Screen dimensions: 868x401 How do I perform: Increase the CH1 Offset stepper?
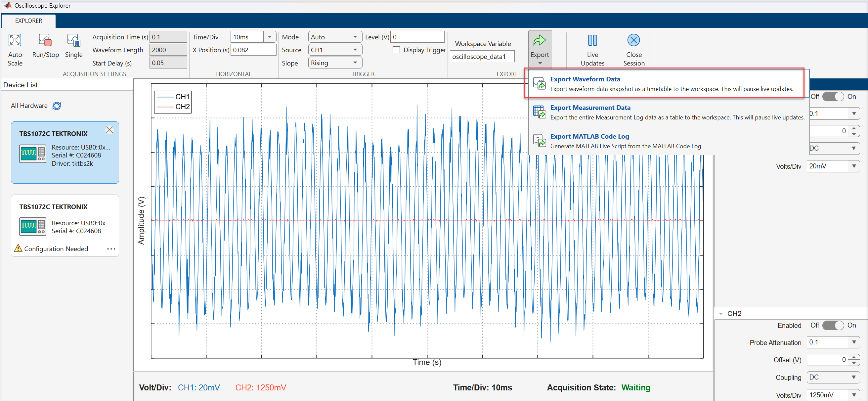click(x=854, y=128)
